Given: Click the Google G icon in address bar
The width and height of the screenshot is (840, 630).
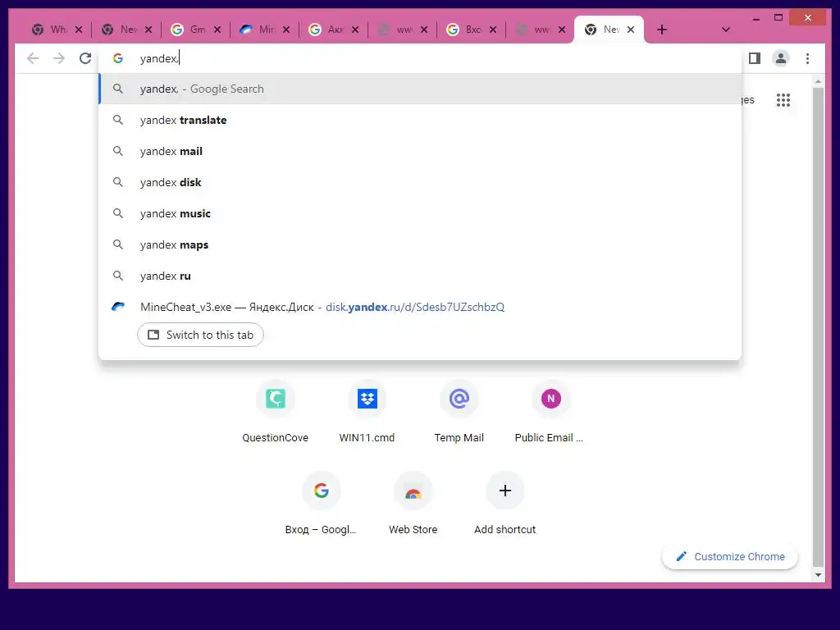Looking at the screenshot, I should point(118,58).
